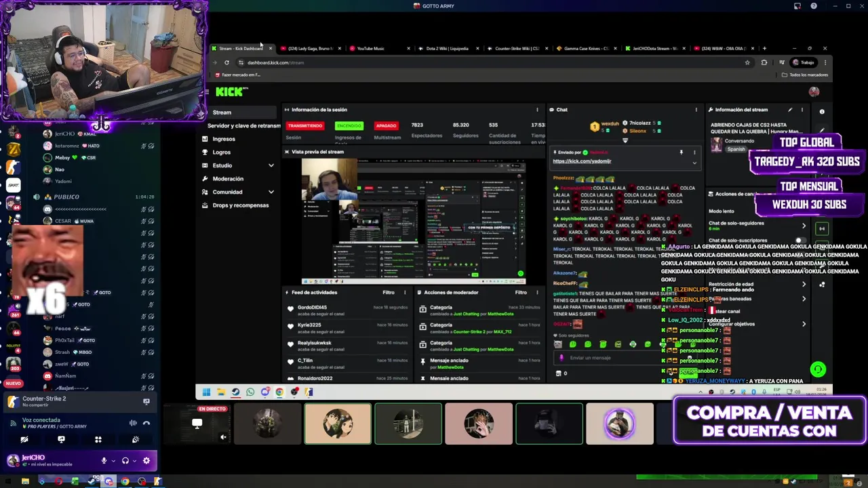Open Discord user settings gear

146,461
